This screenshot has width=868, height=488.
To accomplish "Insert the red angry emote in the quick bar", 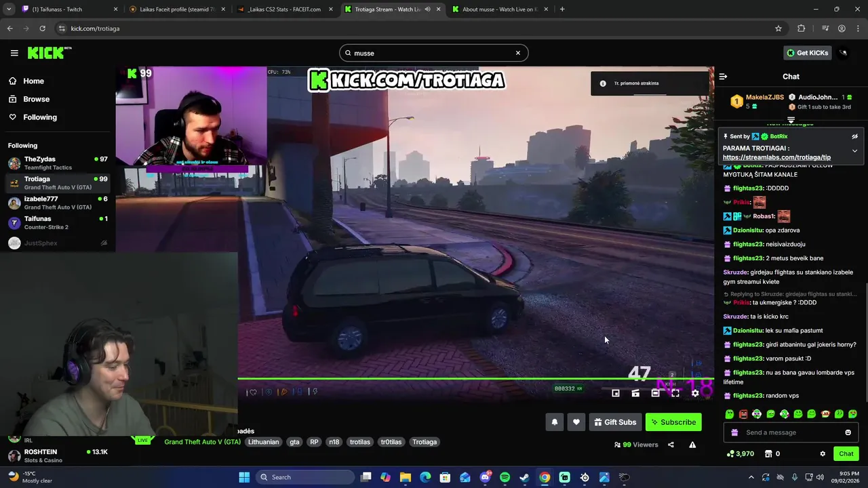I will tap(743, 414).
